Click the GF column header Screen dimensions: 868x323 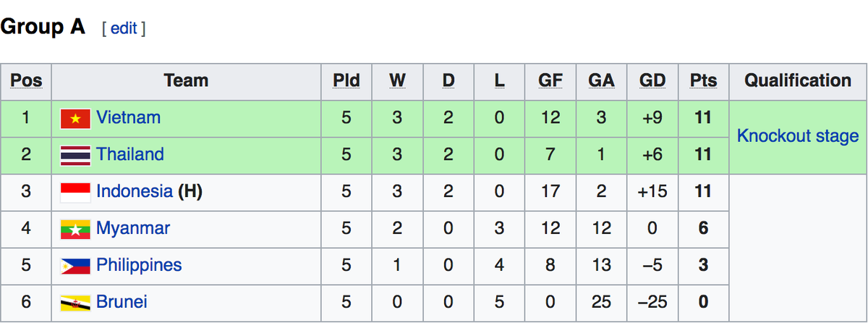tap(550, 81)
